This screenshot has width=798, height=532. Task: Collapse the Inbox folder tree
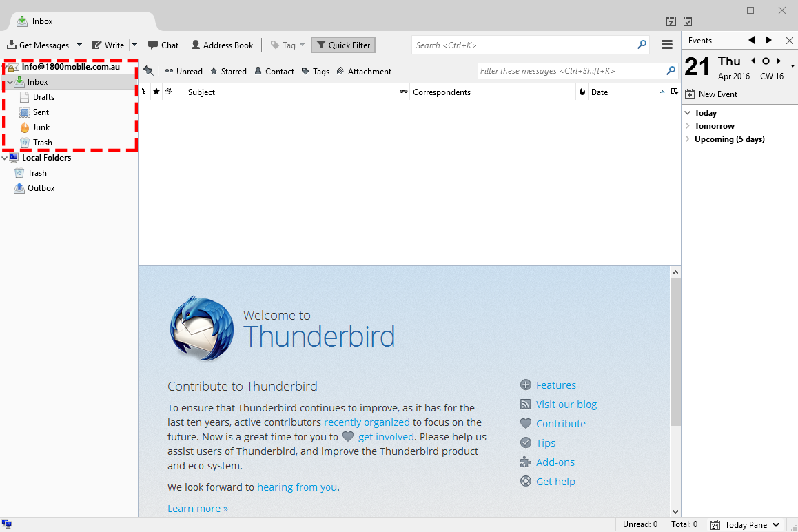click(x=10, y=82)
